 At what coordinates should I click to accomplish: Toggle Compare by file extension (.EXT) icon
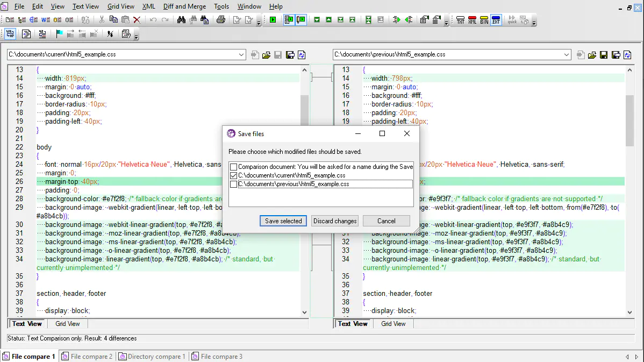coord(496,20)
